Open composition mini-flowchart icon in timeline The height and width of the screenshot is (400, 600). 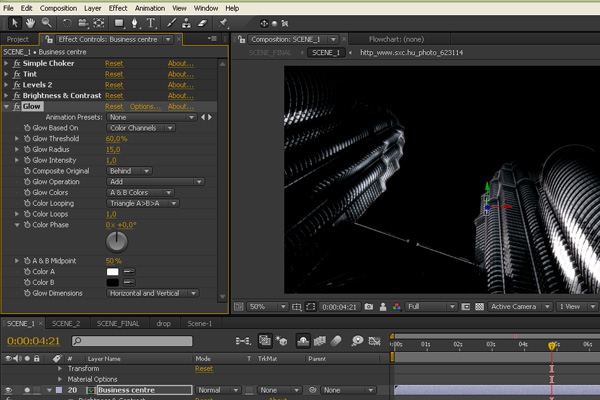click(x=243, y=341)
